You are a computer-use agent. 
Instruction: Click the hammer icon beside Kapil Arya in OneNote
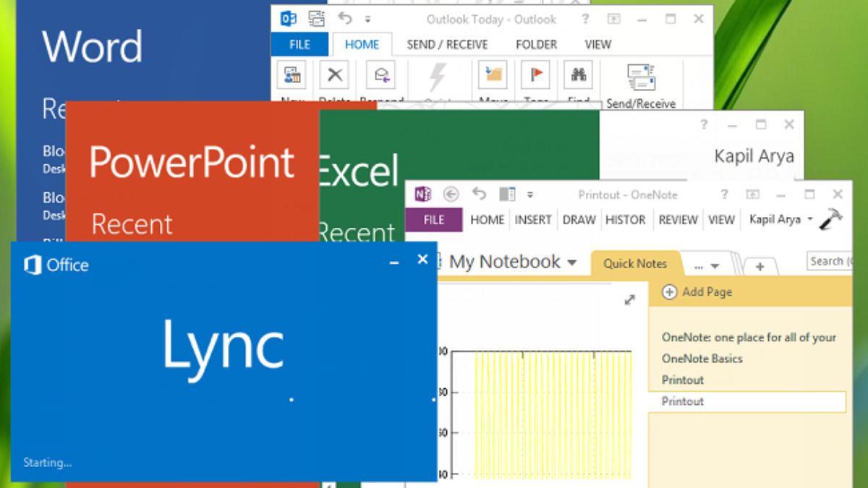click(831, 220)
